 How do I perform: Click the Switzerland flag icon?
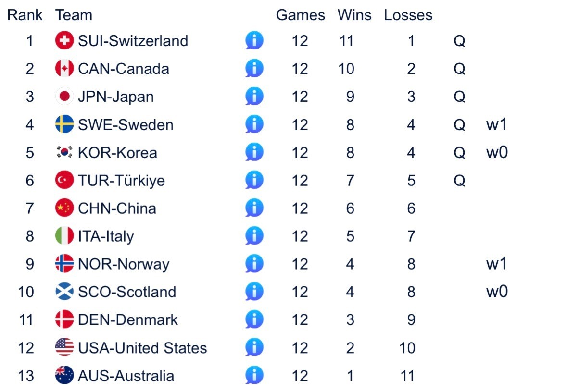tap(64, 41)
